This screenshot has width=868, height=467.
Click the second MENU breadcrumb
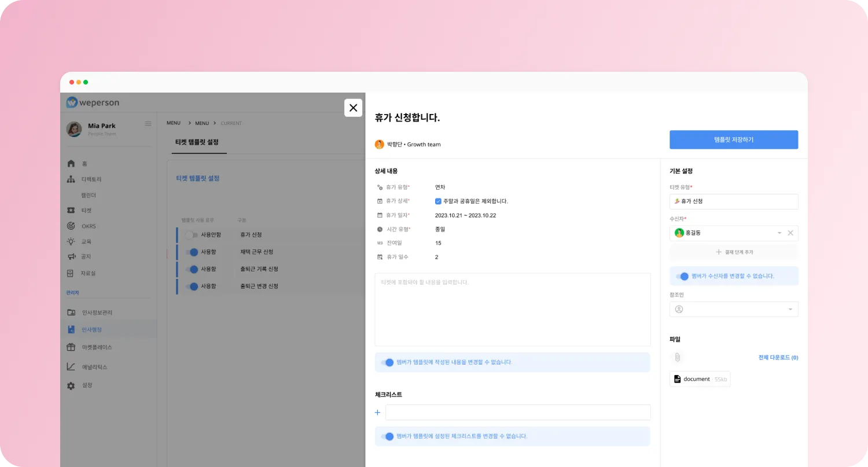pos(202,123)
